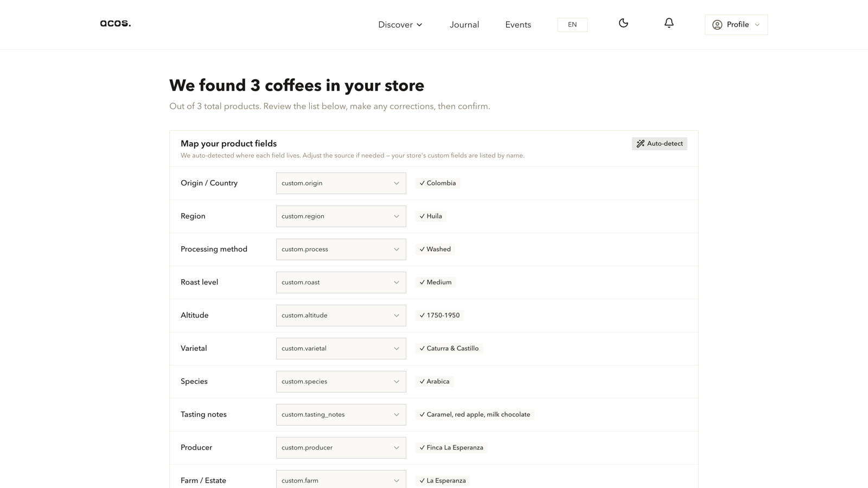Open the custom.producer dropdown
This screenshot has width=868, height=488.
click(x=341, y=448)
